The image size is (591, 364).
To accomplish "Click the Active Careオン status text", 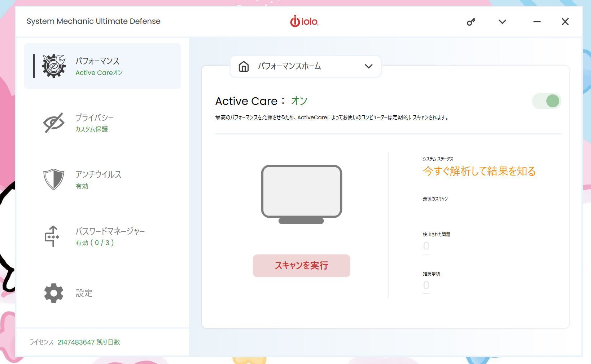I will (99, 72).
